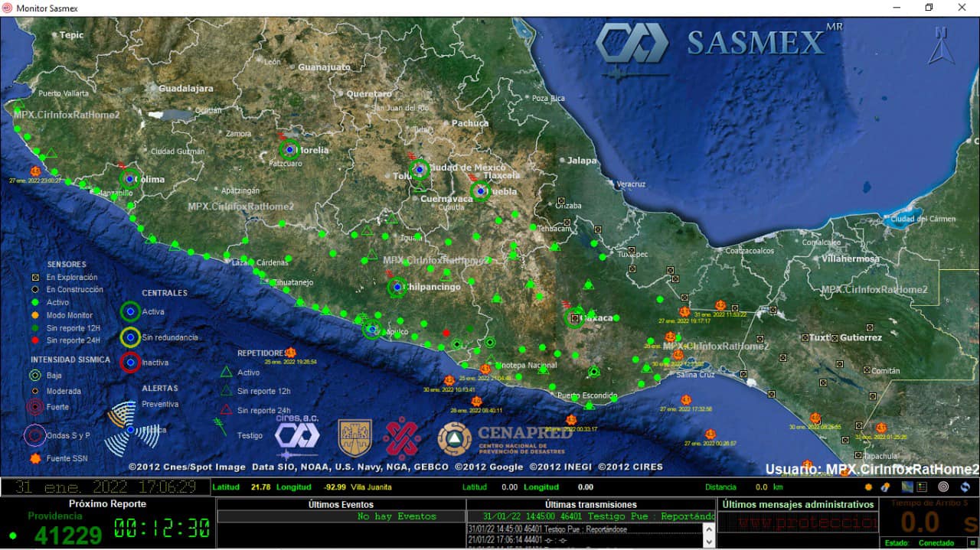This screenshot has width=980, height=550.
Task: Click the Ondas S y P legend circle
Action: click(x=35, y=435)
